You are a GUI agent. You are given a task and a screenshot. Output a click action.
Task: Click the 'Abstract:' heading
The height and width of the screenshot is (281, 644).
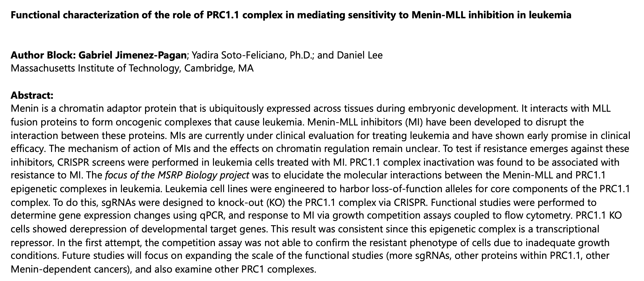tap(32, 95)
